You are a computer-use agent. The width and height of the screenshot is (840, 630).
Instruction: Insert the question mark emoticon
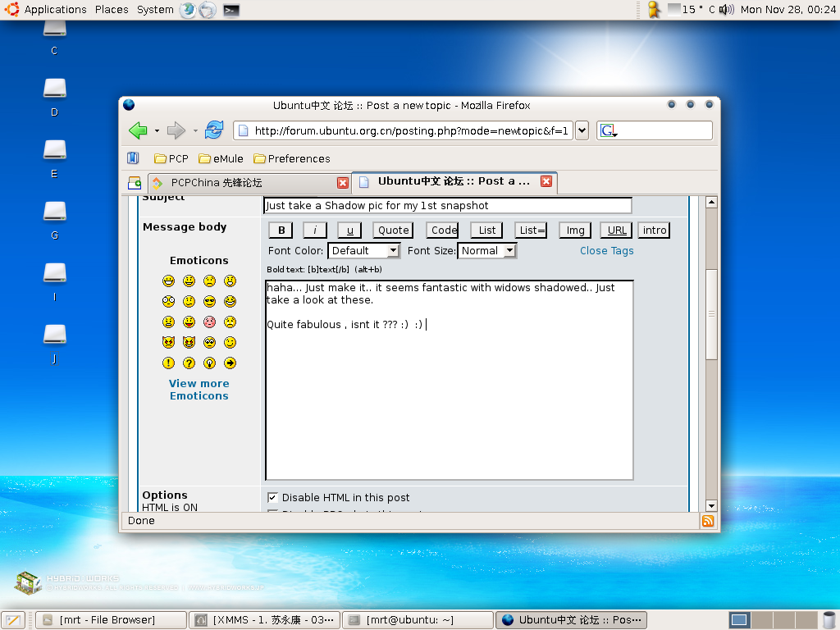click(x=189, y=363)
